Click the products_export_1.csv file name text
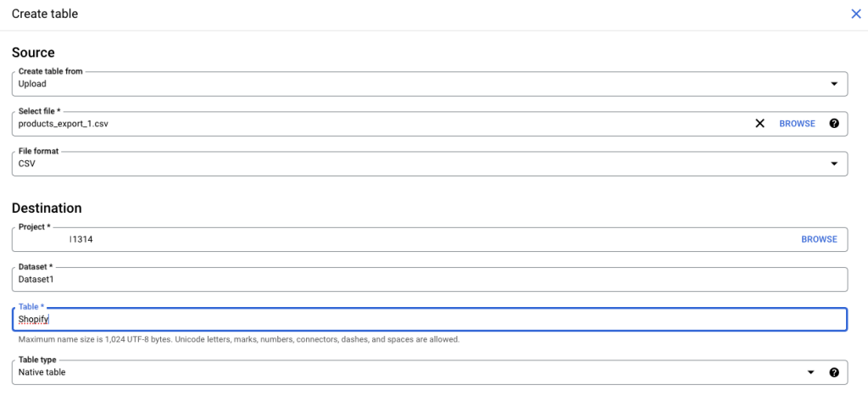The width and height of the screenshot is (868, 402). click(x=64, y=124)
